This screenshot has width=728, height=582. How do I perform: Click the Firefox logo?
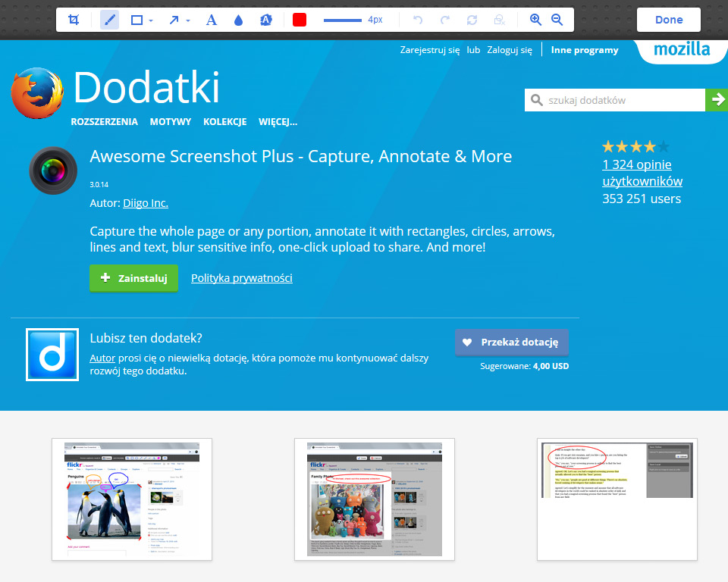click(x=37, y=92)
